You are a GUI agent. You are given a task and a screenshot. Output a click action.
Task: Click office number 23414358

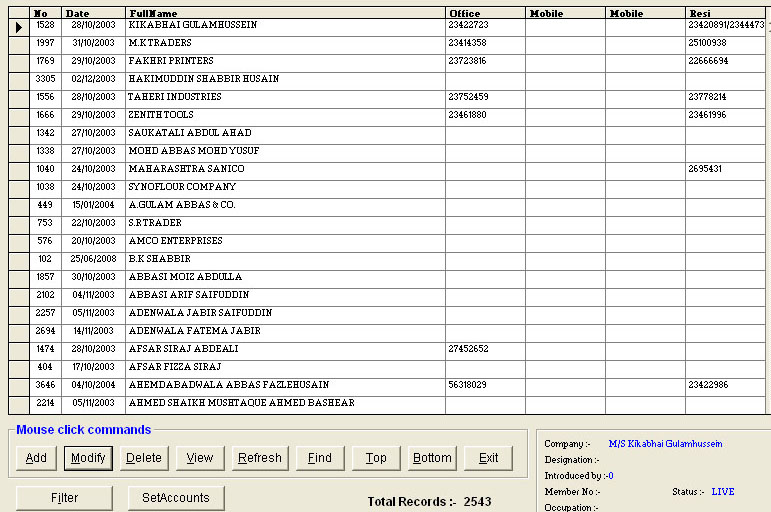pyautogui.click(x=467, y=43)
